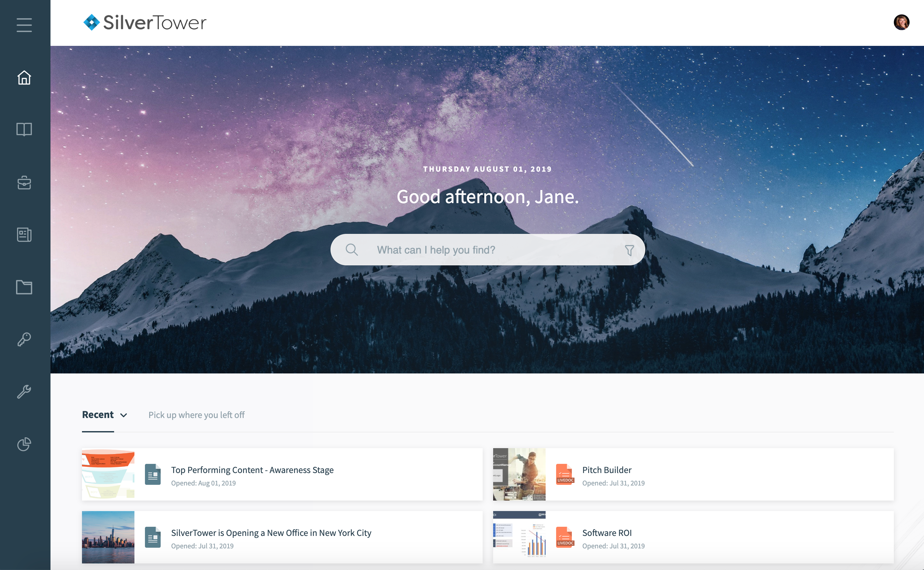Open the newspaper news icon
The image size is (924, 570).
24,235
